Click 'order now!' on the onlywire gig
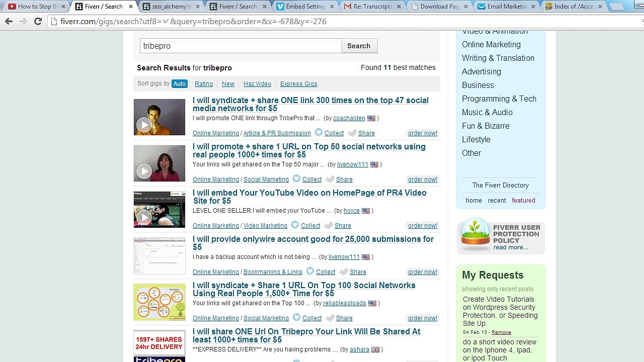 423,272
